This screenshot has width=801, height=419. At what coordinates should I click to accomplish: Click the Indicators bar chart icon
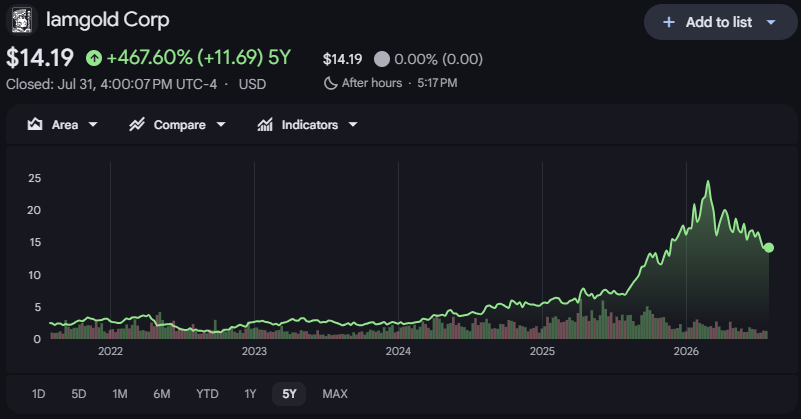[x=265, y=124]
